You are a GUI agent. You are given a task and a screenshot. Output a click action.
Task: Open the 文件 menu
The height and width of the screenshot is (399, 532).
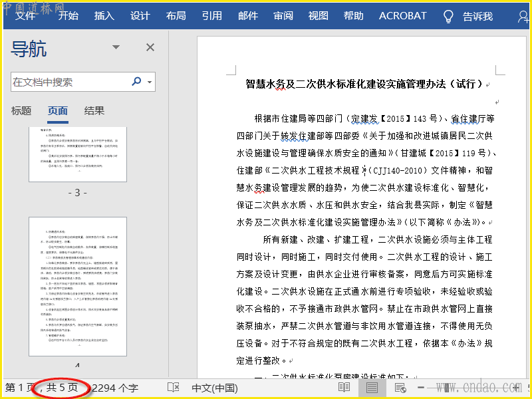[25, 15]
